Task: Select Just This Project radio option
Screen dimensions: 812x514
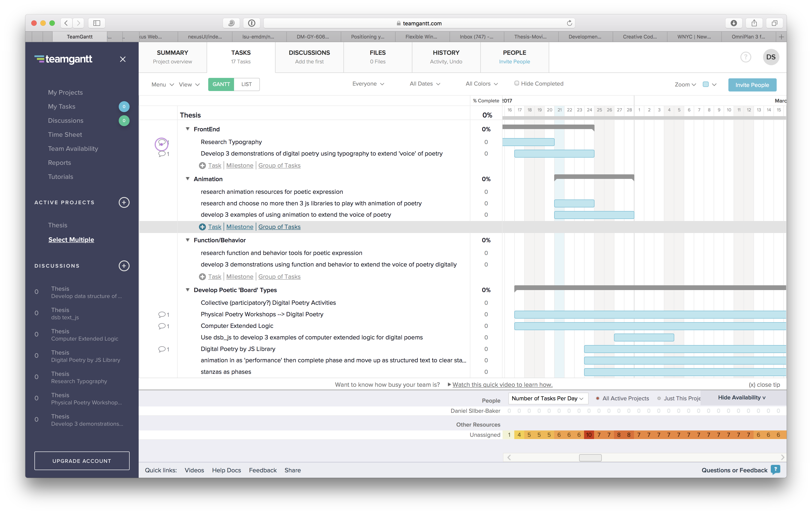Action: pyautogui.click(x=659, y=398)
